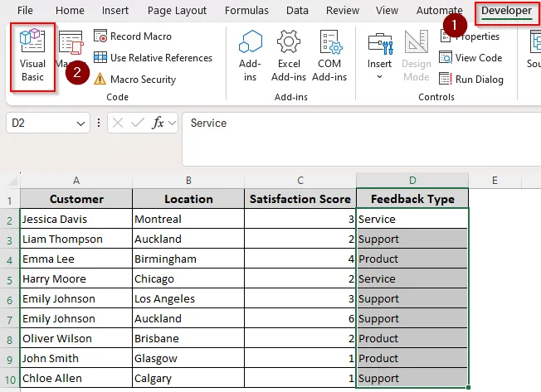Open the Formulas tab
Screen dimensions: 541x392
point(246,10)
